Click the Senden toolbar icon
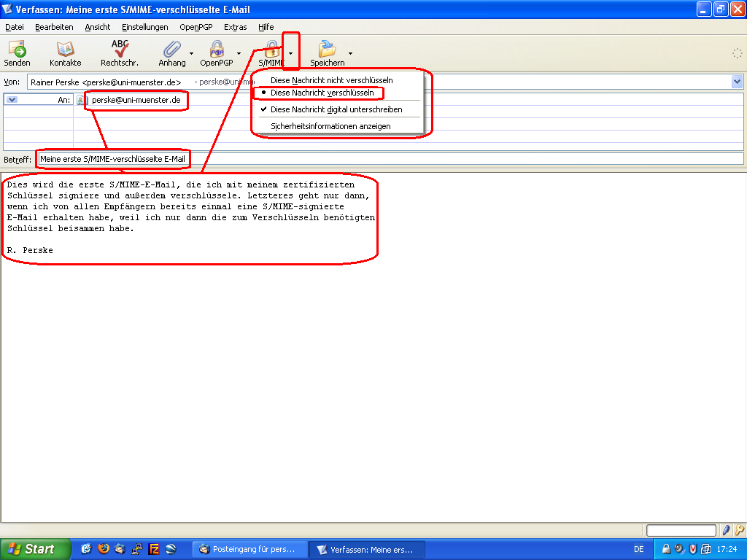The width and height of the screenshot is (747, 560). (18, 50)
